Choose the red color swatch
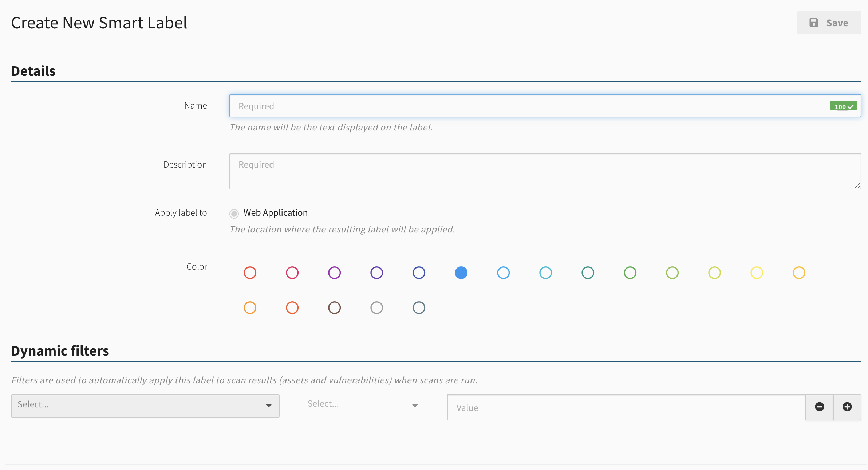This screenshot has height=470, width=868. [250, 273]
